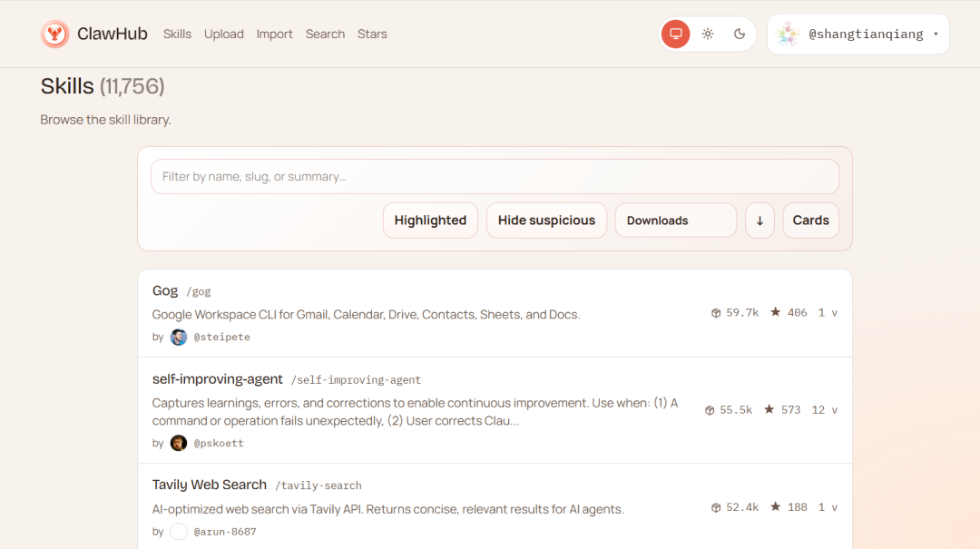Open the Import nav item
980x549 pixels.
(274, 34)
